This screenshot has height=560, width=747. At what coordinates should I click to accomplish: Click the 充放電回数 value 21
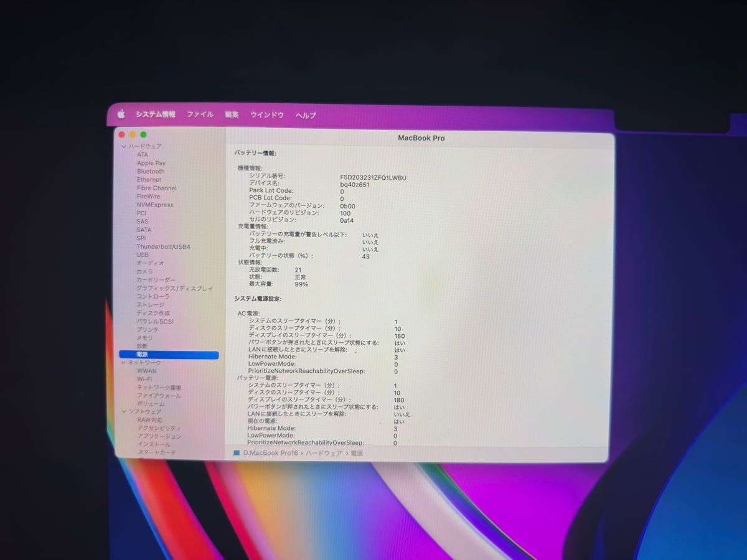[298, 270]
